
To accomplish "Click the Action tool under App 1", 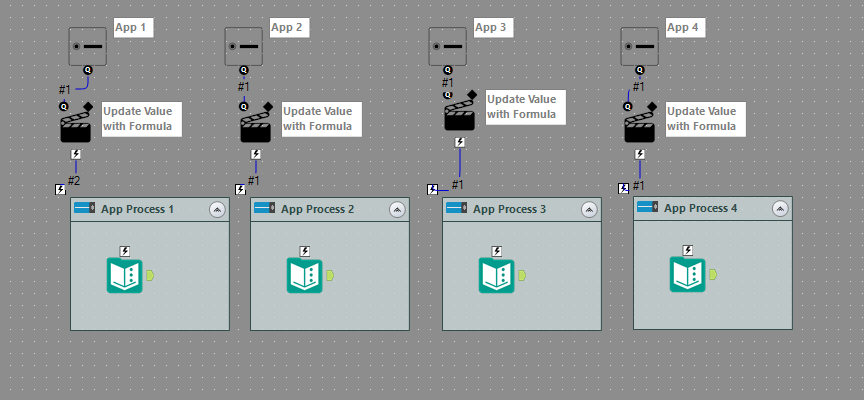I will 75,126.
